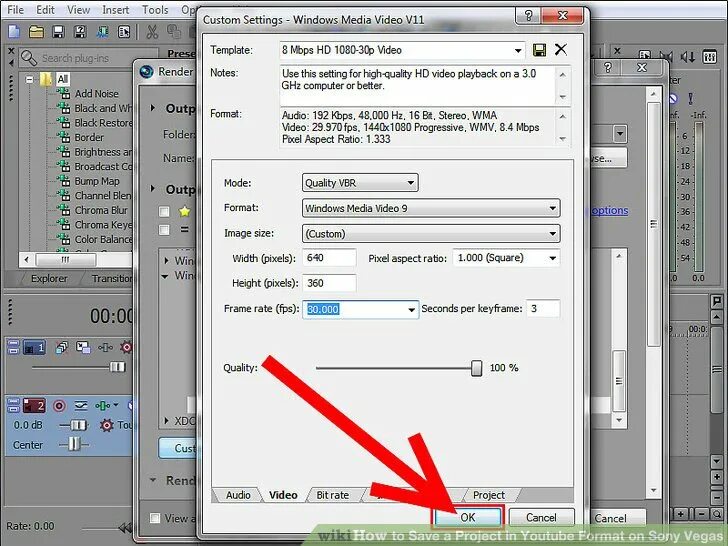Open the File menu

click(x=15, y=9)
